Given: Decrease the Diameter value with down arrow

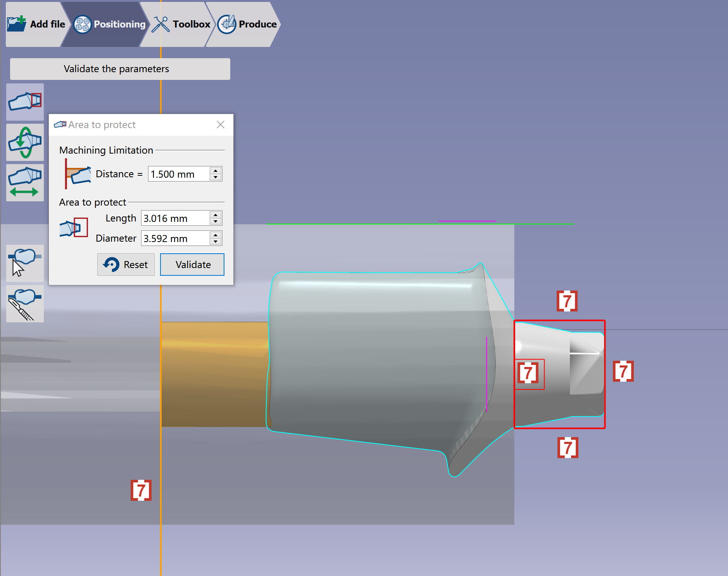Looking at the screenshot, I should point(216,242).
